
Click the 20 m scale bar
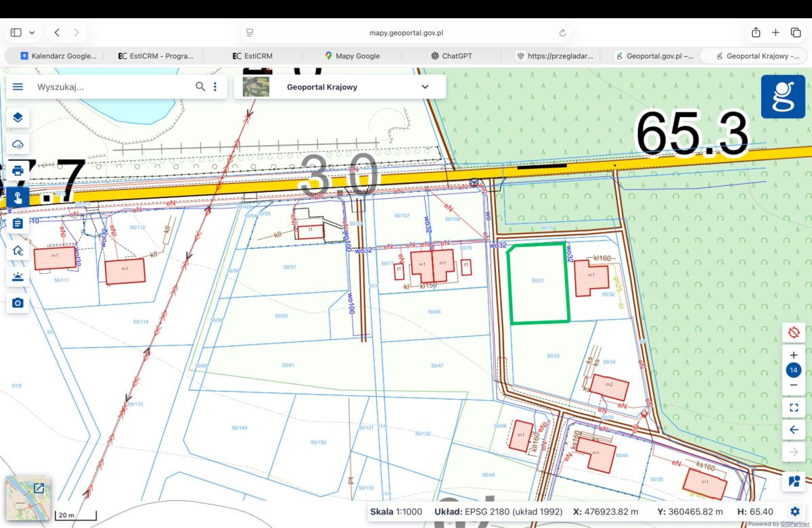point(75,516)
